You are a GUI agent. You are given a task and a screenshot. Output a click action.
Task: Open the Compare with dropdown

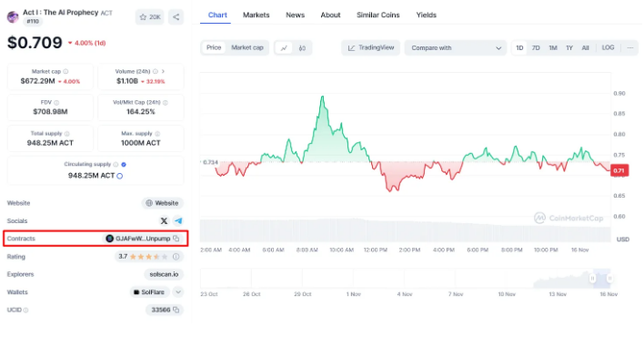click(x=456, y=47)
